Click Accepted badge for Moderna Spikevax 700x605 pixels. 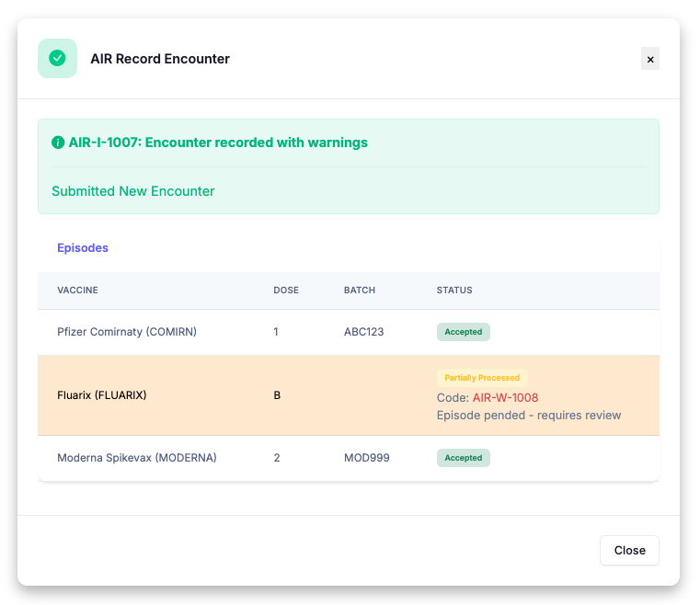click(x=464, y=458)
